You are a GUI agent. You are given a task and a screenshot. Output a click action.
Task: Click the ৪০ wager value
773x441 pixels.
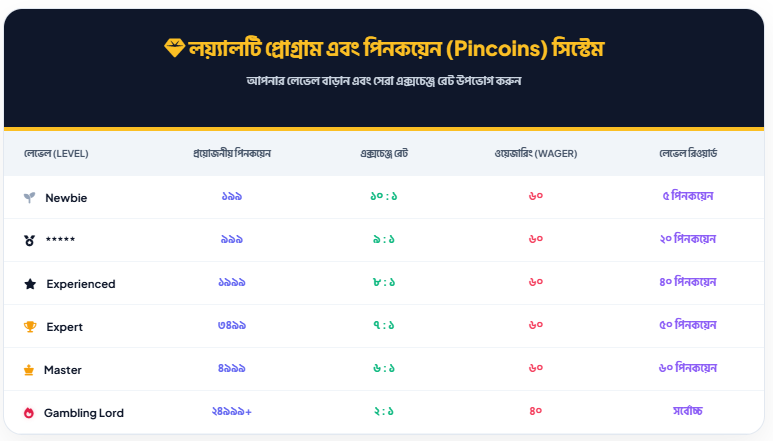[535, 412]
